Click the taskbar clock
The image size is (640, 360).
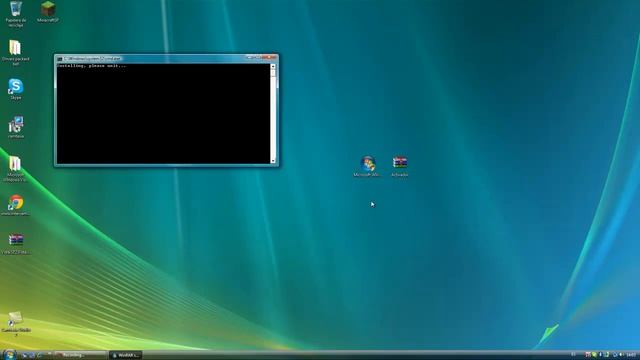tap(631, 355)
